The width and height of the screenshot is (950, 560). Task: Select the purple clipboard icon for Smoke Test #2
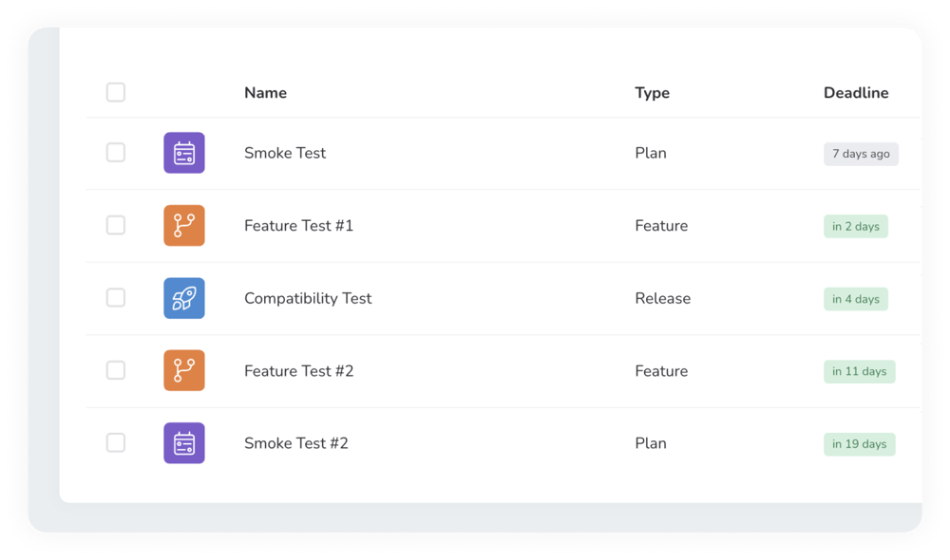183,442
